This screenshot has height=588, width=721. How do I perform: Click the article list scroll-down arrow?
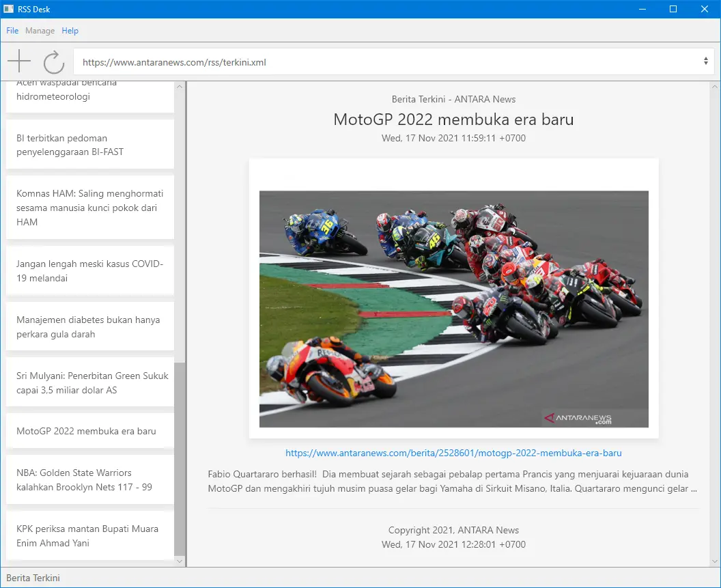[x=180, y=561]
